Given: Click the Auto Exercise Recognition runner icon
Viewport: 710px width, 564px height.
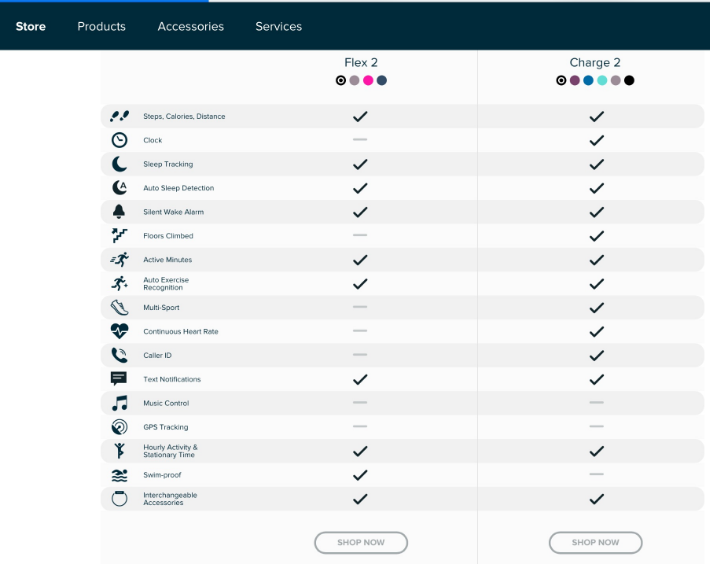Looking at the screenshot, I should [120, 283].
